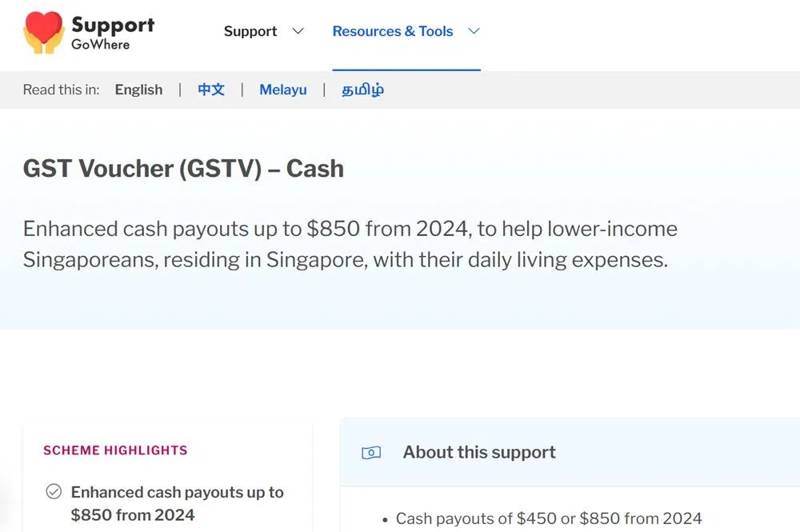Click the cash banknote icon beside About this support
800x532 pixels.
tap(371, 453)
